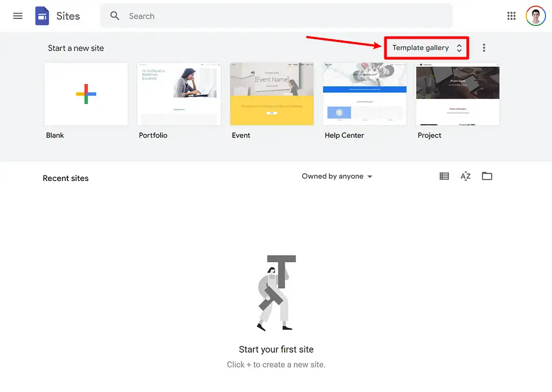Viewport: 552px width, 392px height.
Task: Select the Help Center template thumbnail
Action: click(x=365, y=94)
